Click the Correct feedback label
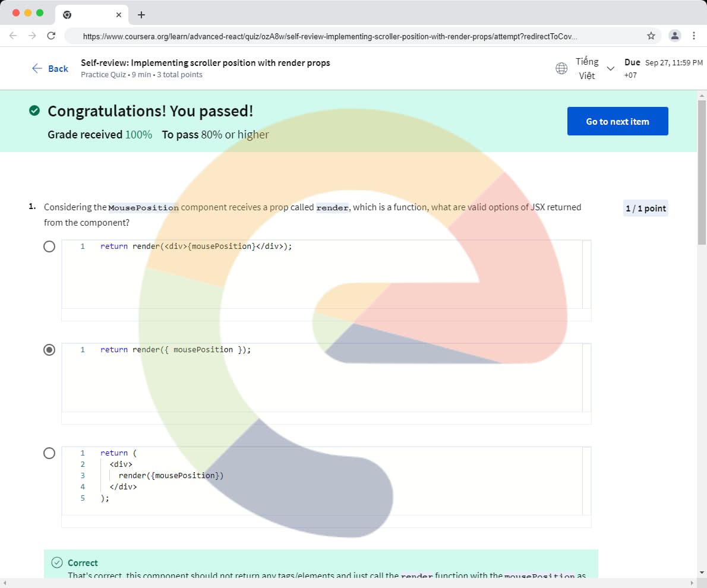Image resolution: width=707 pixels, height=588 pixels. [x=83, y=562]
